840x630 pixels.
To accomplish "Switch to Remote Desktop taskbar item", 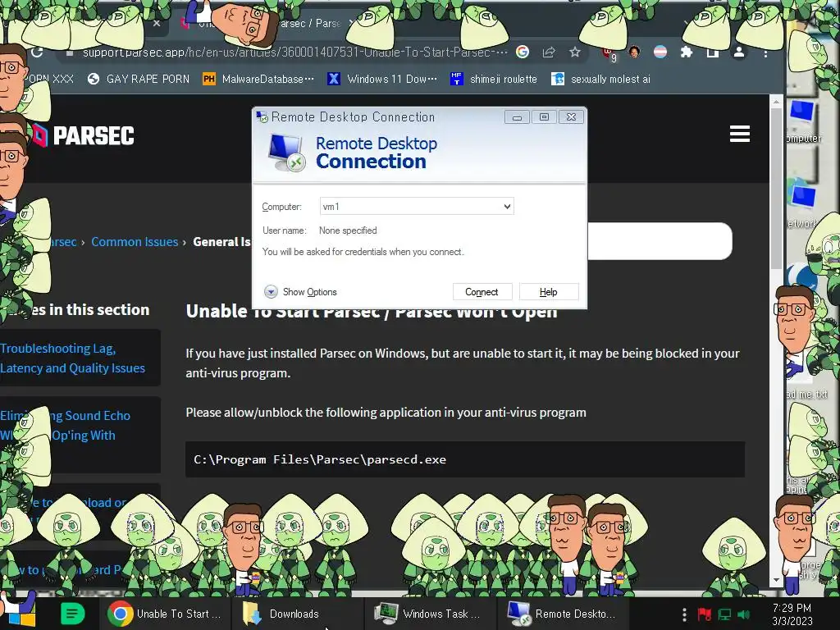I will (561, 614).
